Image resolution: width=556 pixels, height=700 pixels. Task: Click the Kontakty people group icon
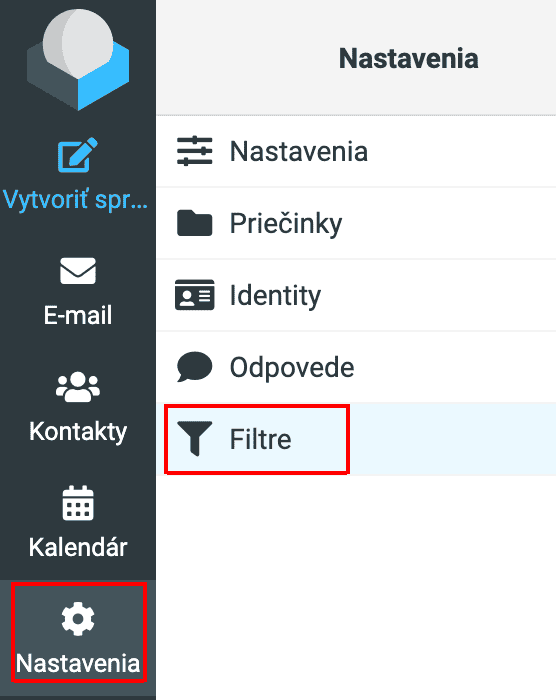78,387
